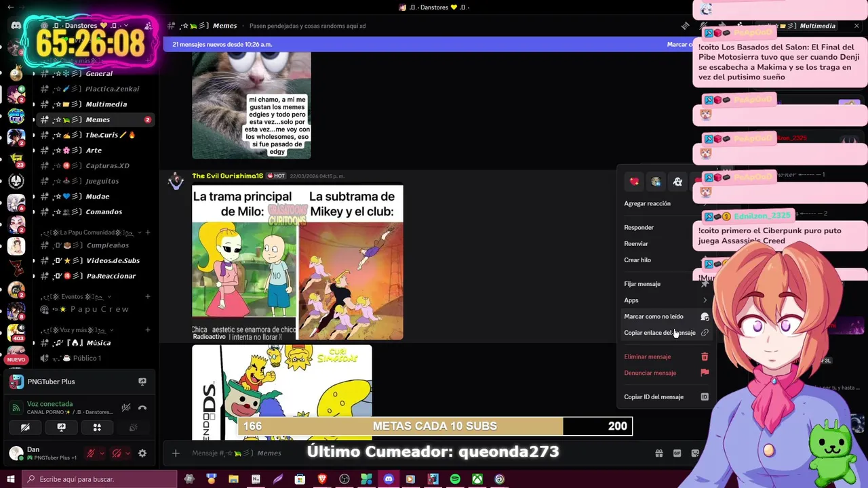Add channel to La Papu Comunidad category
This screenshot has width=868, height=488.
point(147,232)
